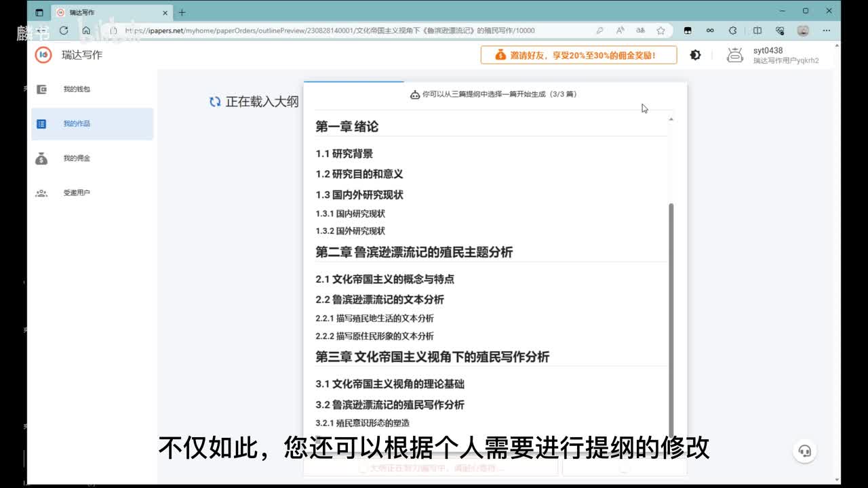The height and width of the screenshot is (488, 868).
Task: Go to browser home page icon
Action: (86, 30)
